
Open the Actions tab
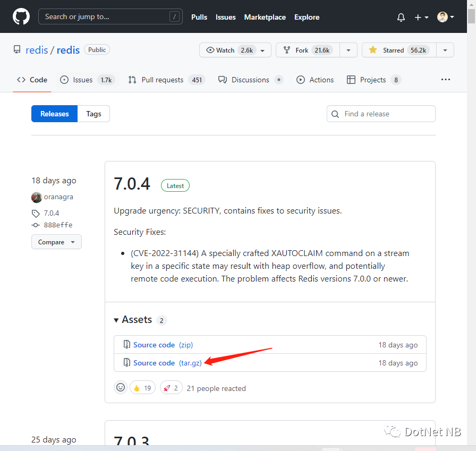pos(315,80)
